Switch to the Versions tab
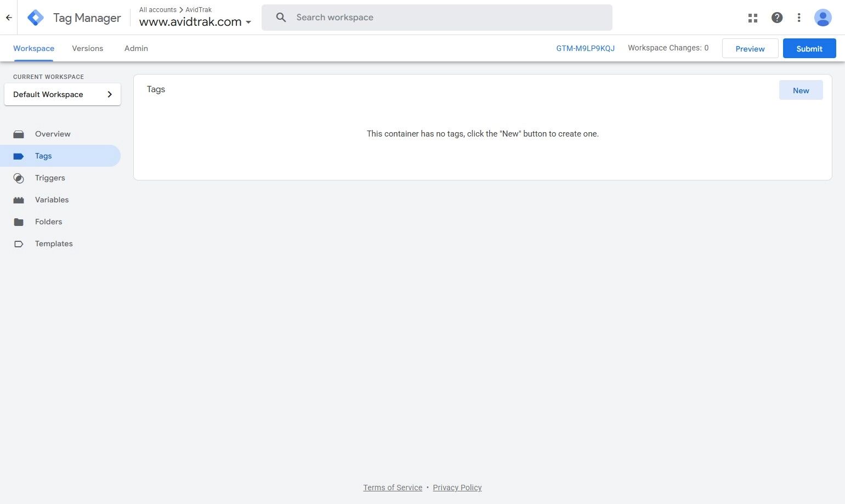845x504 pixels. (x=87, y=48)
